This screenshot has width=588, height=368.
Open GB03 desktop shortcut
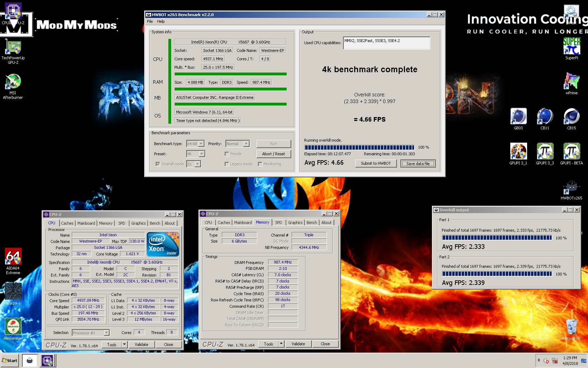click(518, 118)
